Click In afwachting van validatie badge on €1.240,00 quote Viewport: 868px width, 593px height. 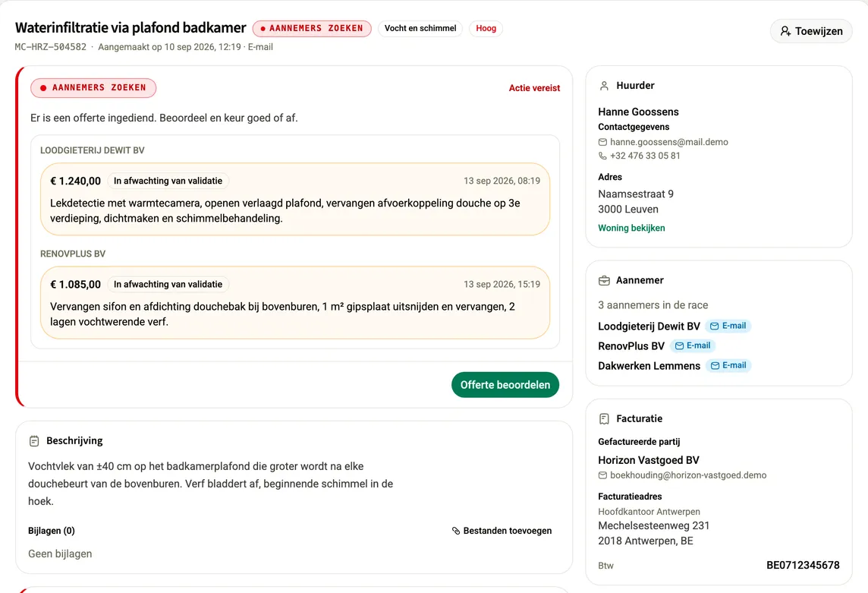click(x=168, y=181)
